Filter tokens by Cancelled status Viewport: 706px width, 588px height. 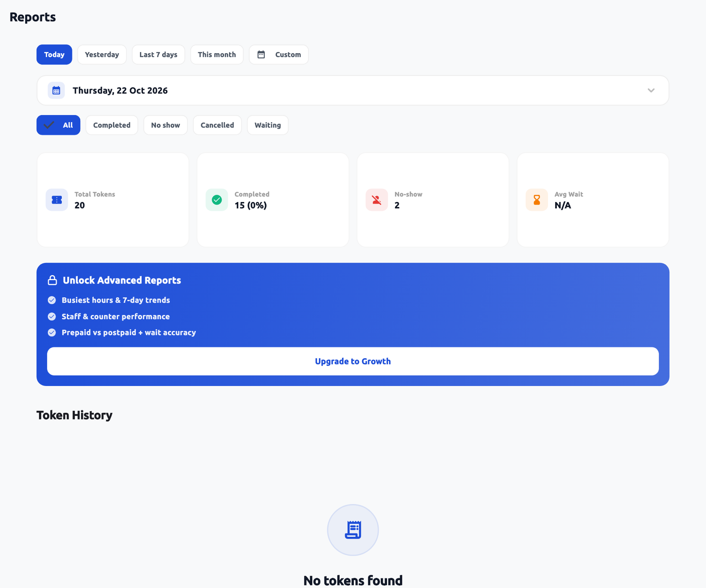point(217,125)
